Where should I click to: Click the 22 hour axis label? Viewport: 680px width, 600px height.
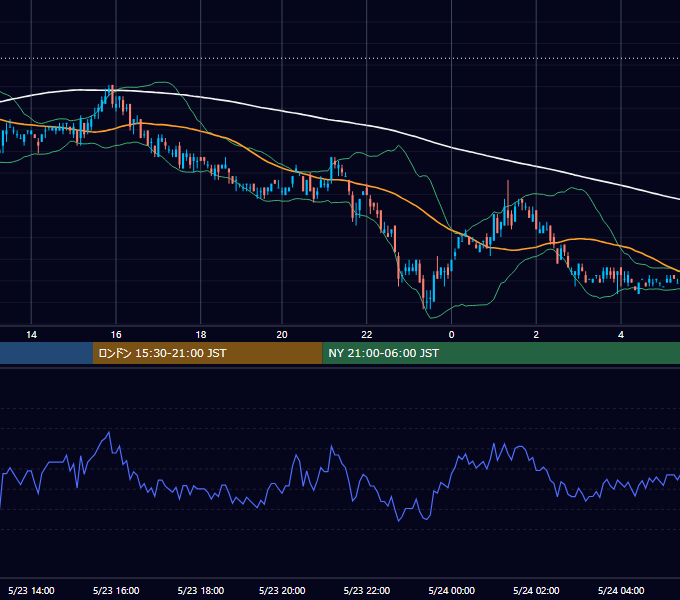(367, 335)
